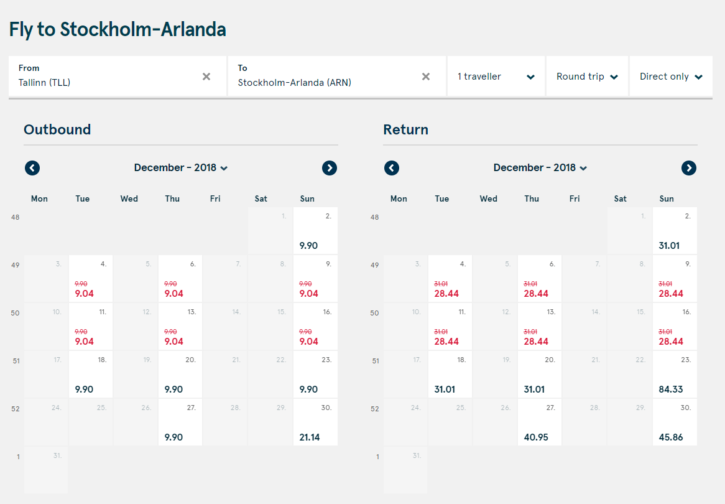Go to next month in Return calendar
The width and height of the screenshot is (725, 504).
[688, 168]
